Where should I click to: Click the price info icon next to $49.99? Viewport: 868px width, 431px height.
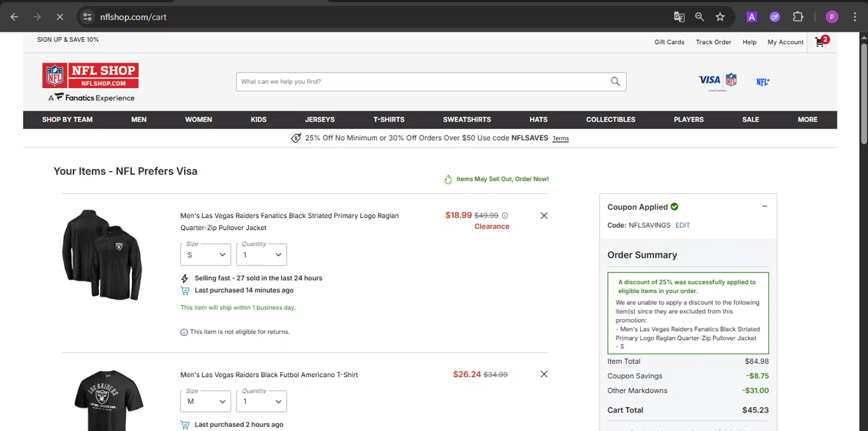(x=505, y=216)
